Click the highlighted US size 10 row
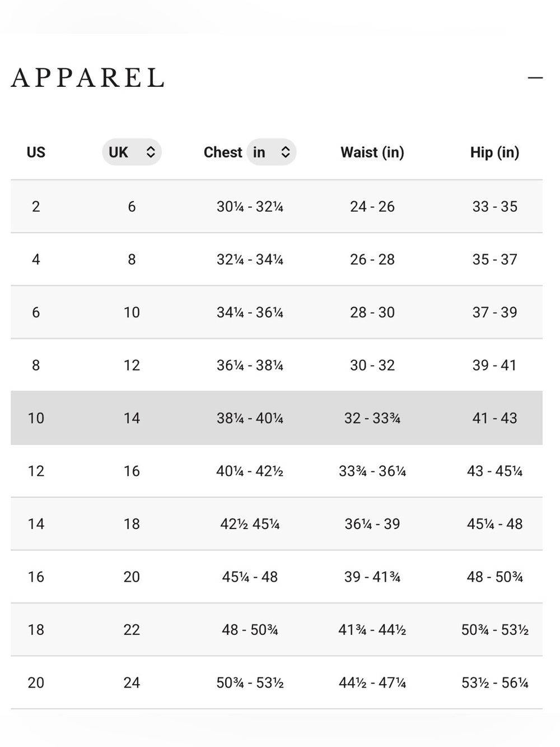 277,418
